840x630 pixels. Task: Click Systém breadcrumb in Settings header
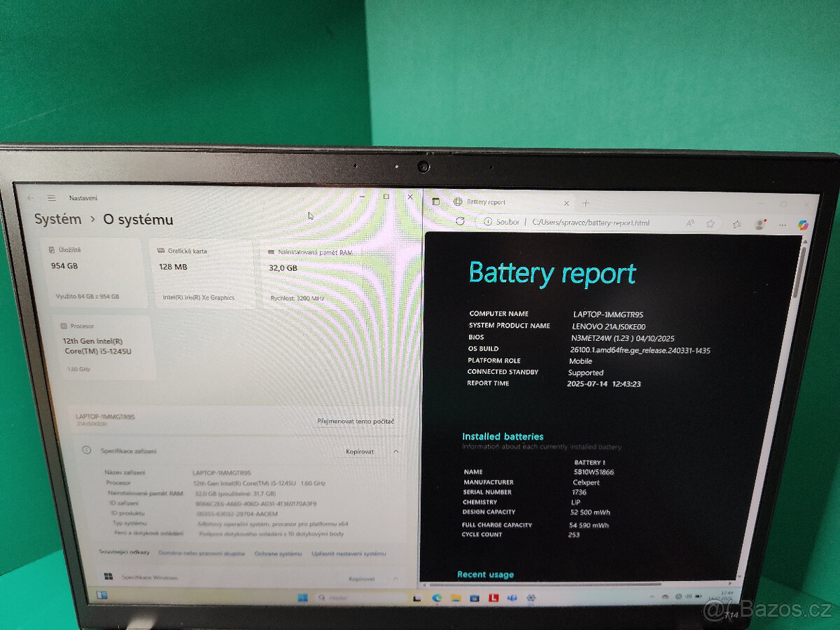(x=56, y=219)
